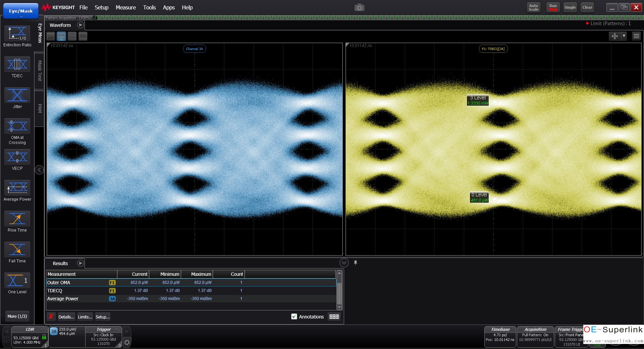
Task: Open the Eye/Mask mode dropdown
Action: click(x=21, y=11)
